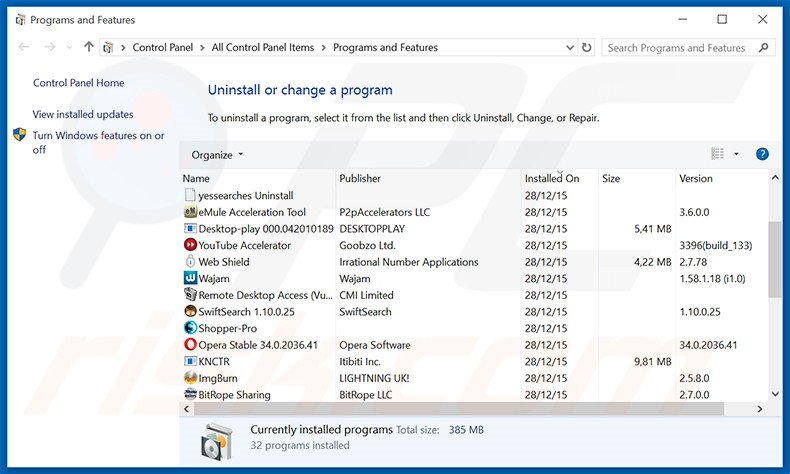The width and height of the screenshot is (790, 474).
Task: Click the Shopper-Pro icon
Action: pyautogui.click(x=190, y=328)
